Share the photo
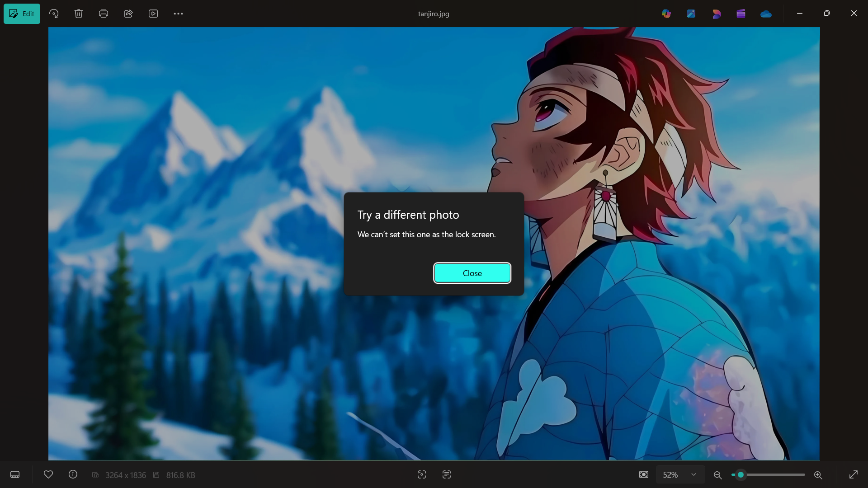Viewport: 868px width, 488px height. click(128, 14)
